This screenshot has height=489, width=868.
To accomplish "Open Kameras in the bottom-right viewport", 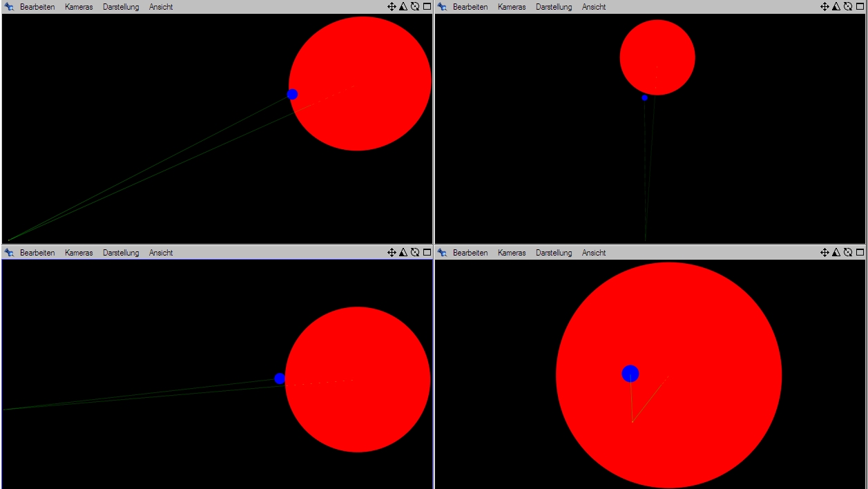I will pos(512,253).
